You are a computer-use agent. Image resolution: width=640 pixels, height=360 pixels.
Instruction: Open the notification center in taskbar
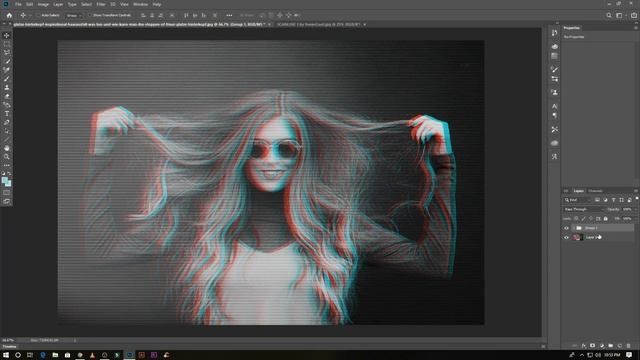(629, 355)
